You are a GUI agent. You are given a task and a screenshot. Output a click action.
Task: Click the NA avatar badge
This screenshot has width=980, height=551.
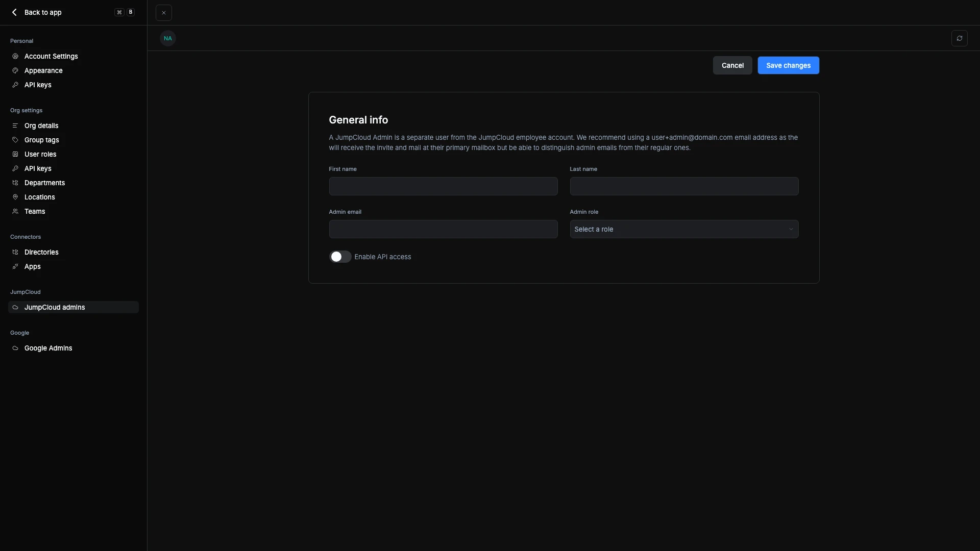tap(167, 38)
